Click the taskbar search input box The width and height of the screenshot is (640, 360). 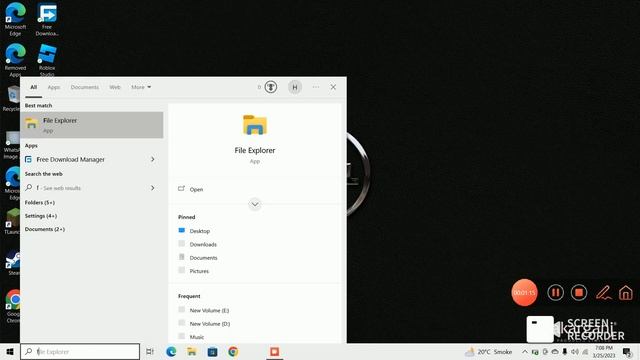click(x=80, y=351)
